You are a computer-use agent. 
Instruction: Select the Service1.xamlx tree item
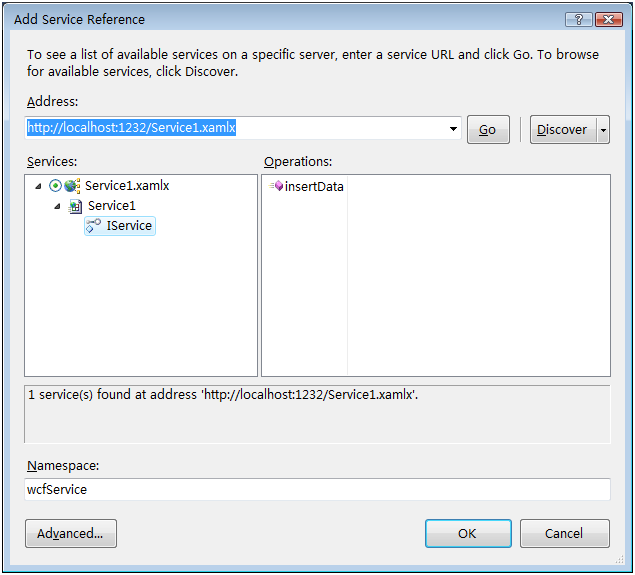127,186
